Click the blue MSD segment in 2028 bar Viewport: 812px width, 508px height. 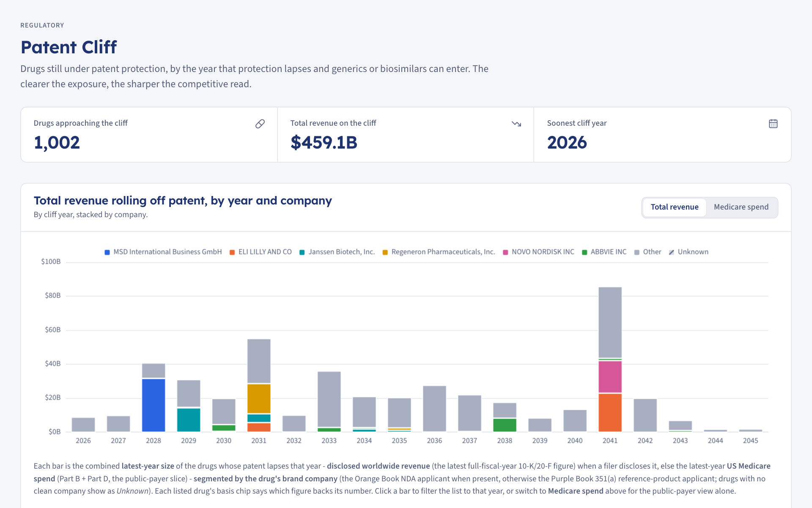tap(154, 405)
